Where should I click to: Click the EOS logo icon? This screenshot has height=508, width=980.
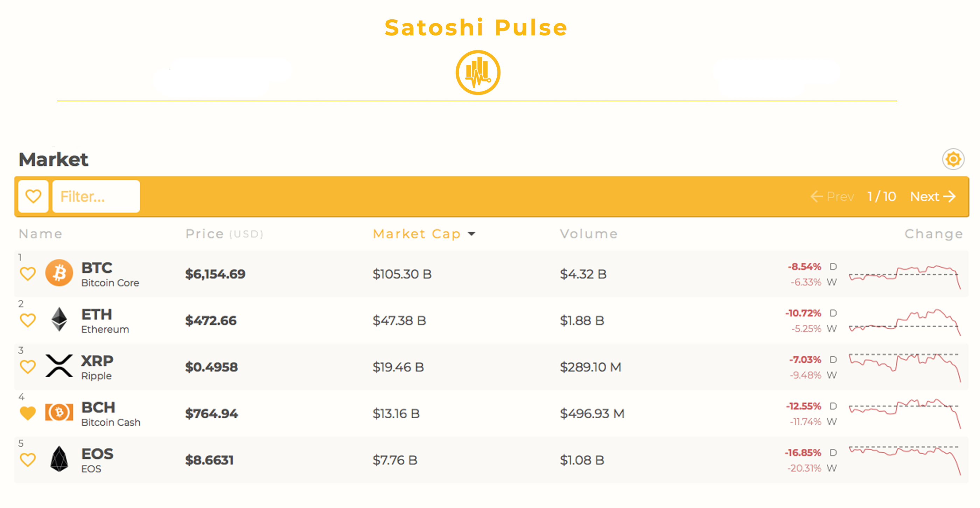pos(59,459)
